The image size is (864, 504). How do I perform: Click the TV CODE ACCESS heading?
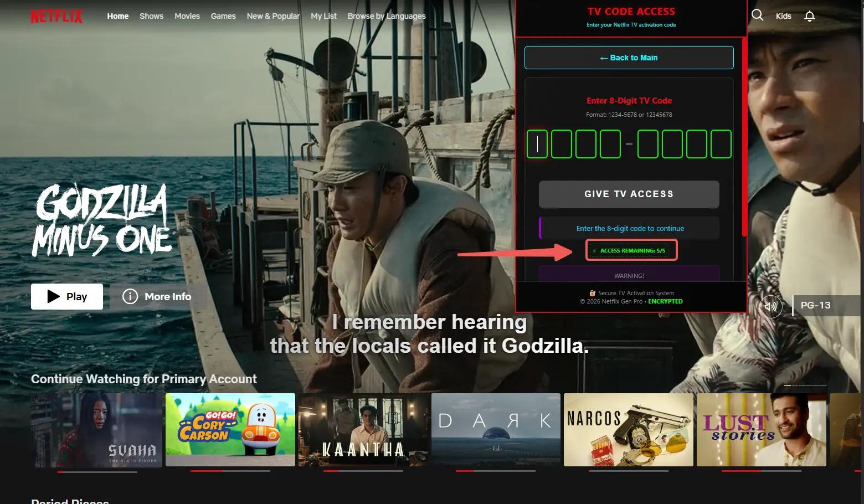(631, 12)
